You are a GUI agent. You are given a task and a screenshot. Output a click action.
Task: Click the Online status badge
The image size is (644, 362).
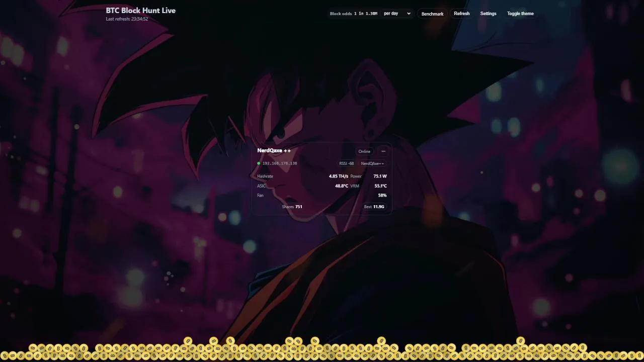[x=364, y=151]
